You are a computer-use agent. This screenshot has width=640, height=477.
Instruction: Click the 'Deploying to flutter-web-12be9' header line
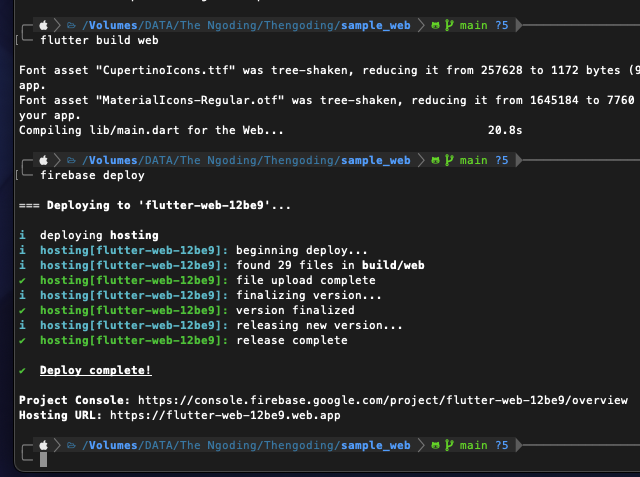pos(155,205)
